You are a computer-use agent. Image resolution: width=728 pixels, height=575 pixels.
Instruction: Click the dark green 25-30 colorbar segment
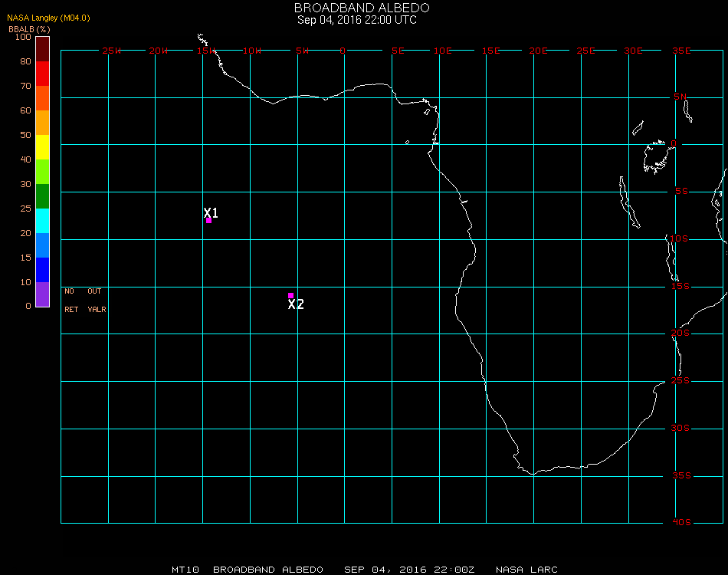[x=42, y=196]
